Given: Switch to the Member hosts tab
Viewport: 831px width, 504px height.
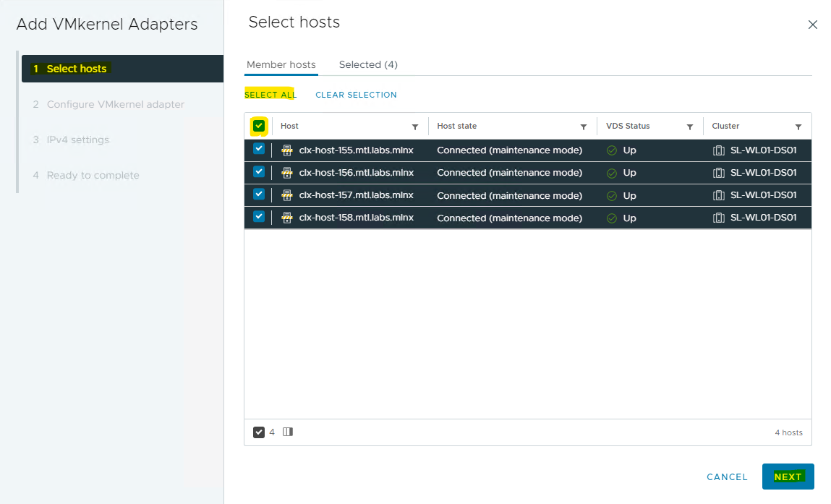Looking at the screenshot, I should (281, 64).
